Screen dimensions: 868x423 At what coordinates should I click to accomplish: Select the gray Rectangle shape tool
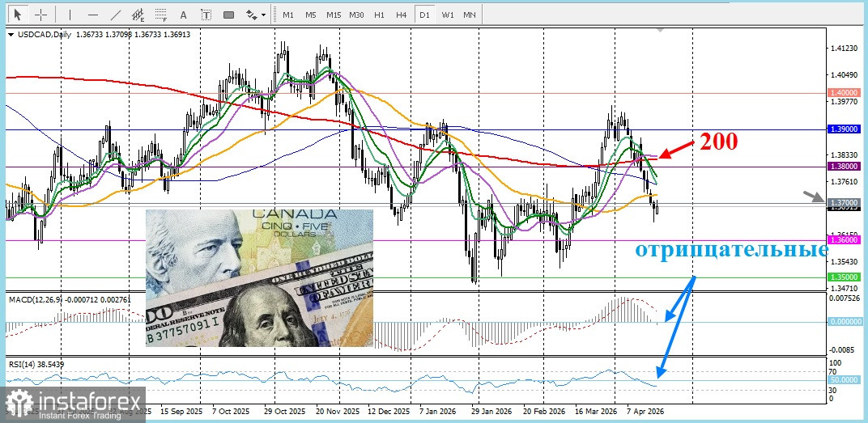228,15
